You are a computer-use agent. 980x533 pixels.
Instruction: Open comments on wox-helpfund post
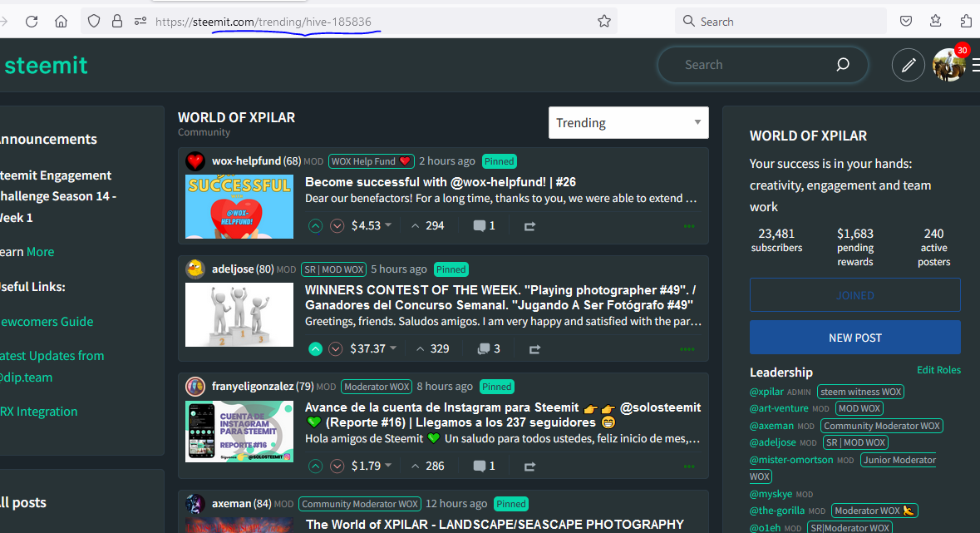(484, 226)
